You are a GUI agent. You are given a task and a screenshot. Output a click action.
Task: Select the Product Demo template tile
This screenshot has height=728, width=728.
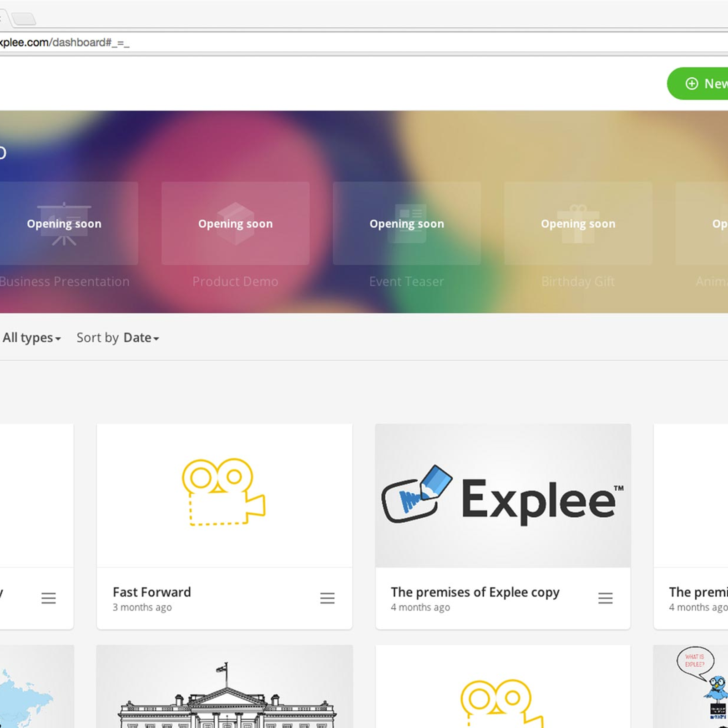tap(235, 223)
